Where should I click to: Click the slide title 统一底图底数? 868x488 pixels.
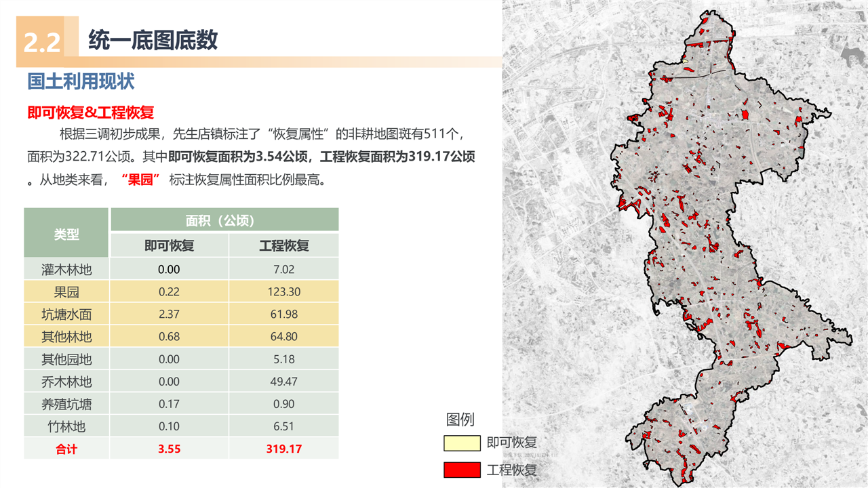pos(153,41)
